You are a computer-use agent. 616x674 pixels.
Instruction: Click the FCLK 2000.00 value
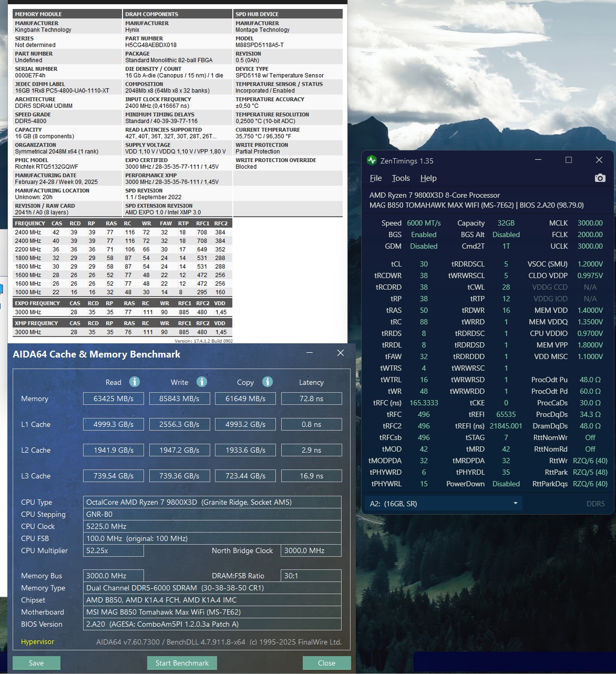tap(590, 234)
